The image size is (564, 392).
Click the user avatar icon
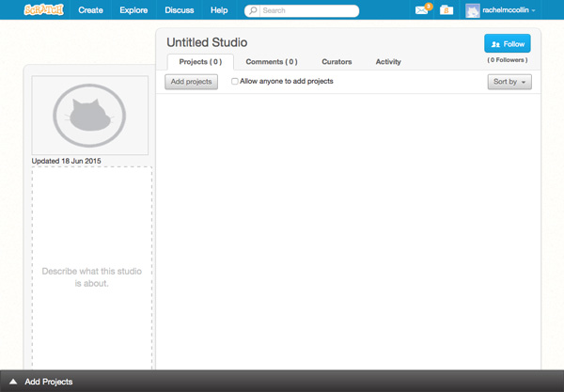472,10
